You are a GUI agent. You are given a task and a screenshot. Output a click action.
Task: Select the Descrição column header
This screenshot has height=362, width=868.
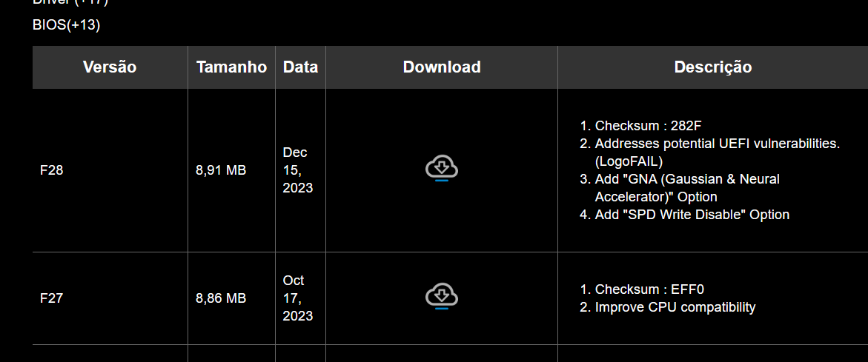[x=713, y=67]
